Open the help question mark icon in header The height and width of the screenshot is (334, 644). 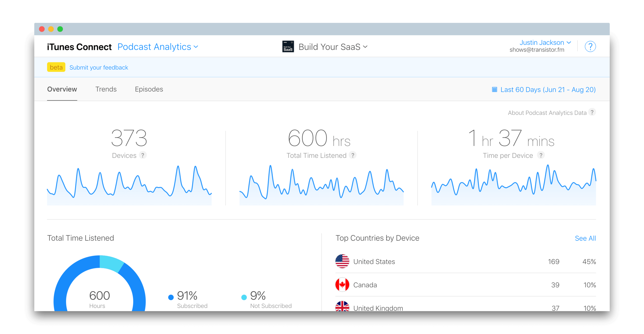point(590,47)
